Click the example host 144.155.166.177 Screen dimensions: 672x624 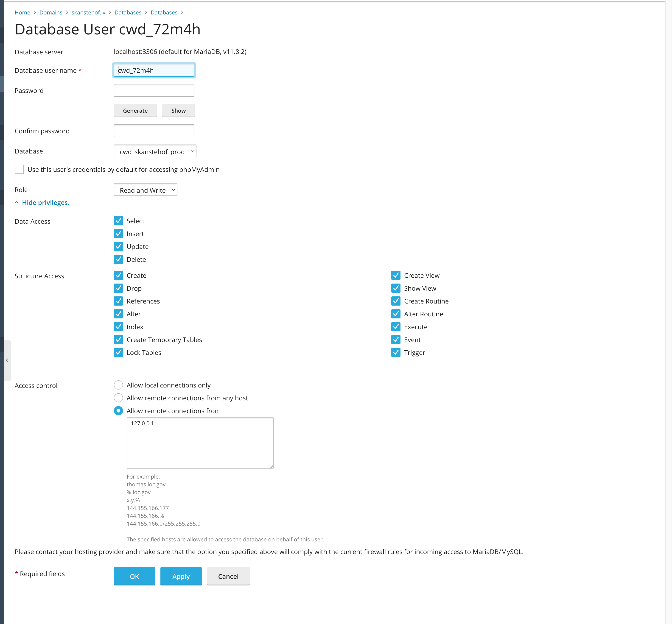148,508
